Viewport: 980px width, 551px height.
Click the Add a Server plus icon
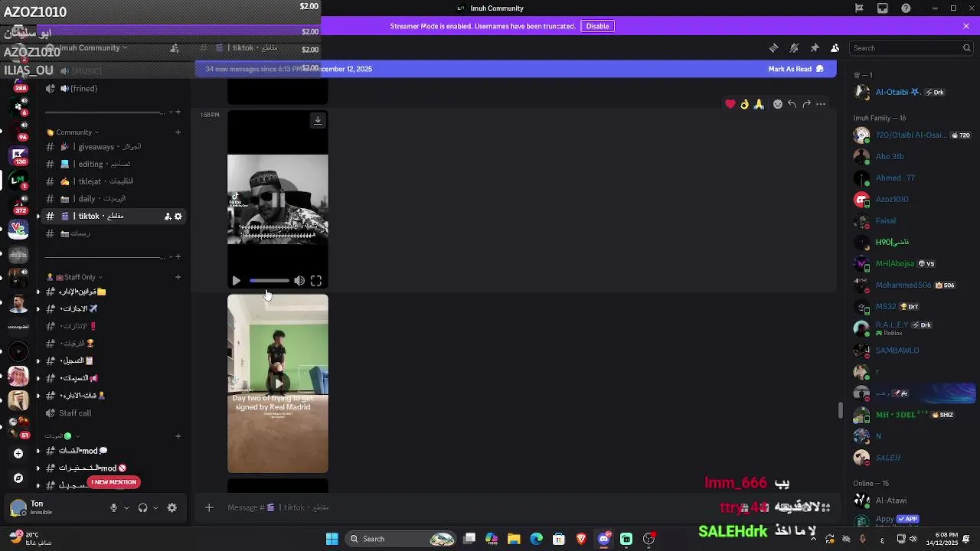tap(18, 453)
